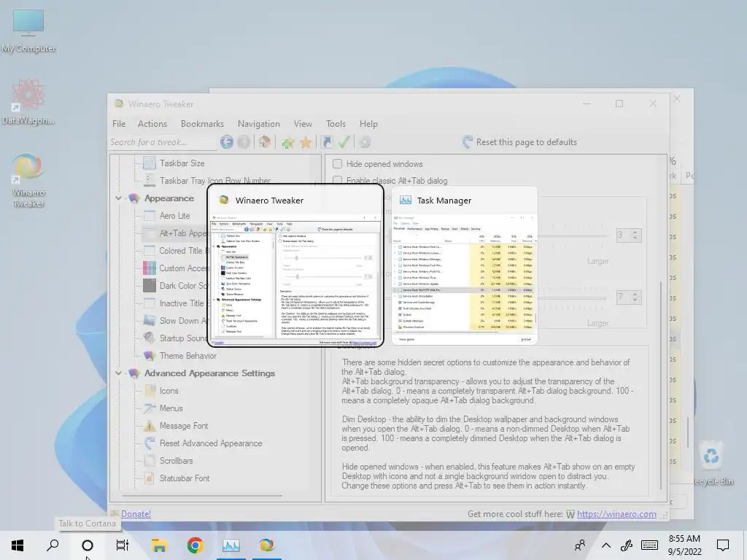Viewport: 747px width, 560px height.
Task: Select Taskbar Size in tree
Action: [182, 163]
